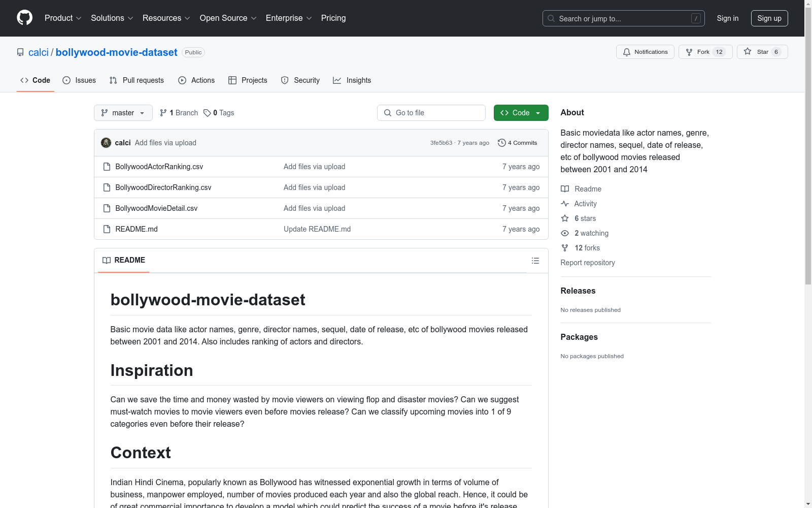This screenshot has width=812, height=508.
Task: Focus the Go to file field
Action: click(431, 113)
